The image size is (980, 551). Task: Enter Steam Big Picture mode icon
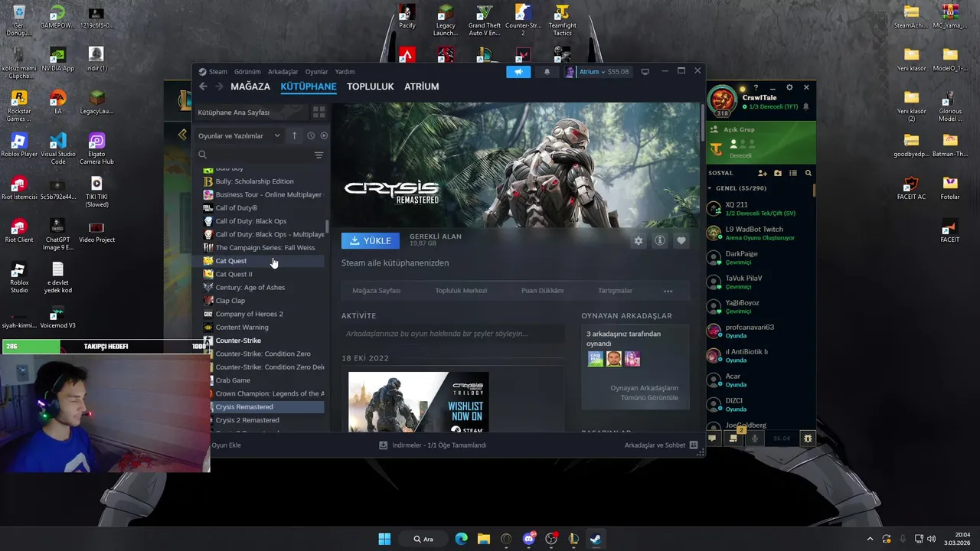click(645, 72)
